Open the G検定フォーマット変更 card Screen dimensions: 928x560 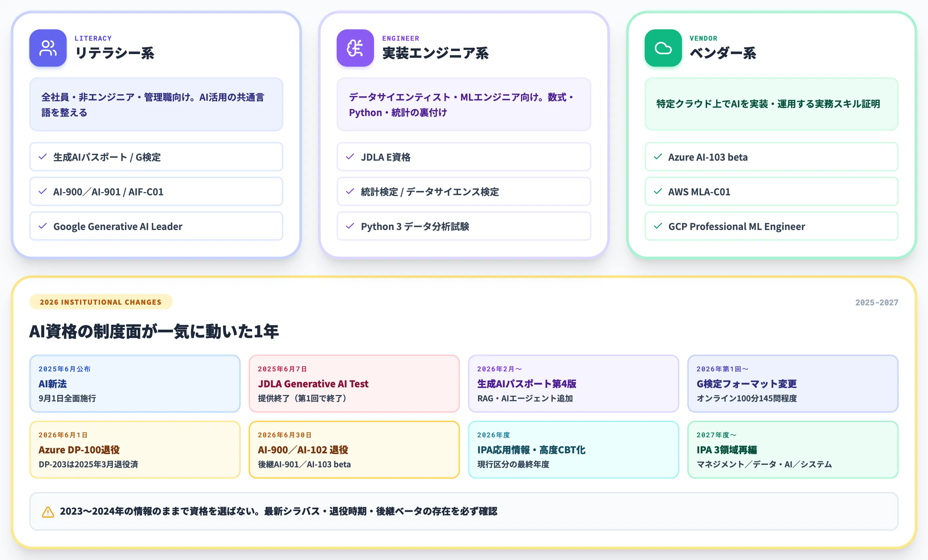(x=793, y=383)
